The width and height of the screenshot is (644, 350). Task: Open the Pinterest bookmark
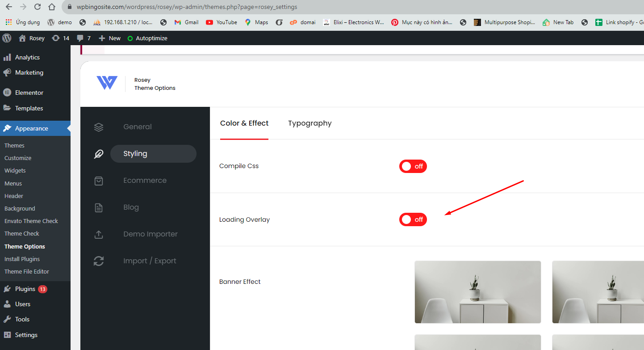pos(422,22)
